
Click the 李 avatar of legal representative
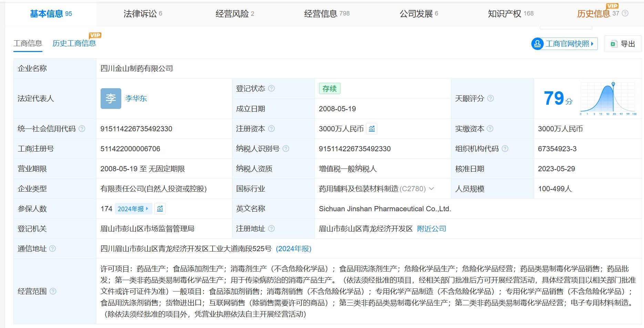(x=111, y=99)
